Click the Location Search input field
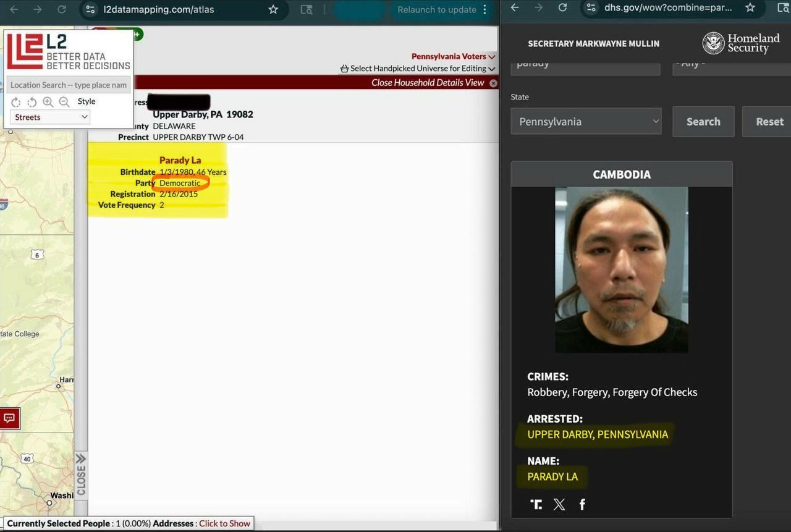 pyautogui.click(x=69, y=85)
